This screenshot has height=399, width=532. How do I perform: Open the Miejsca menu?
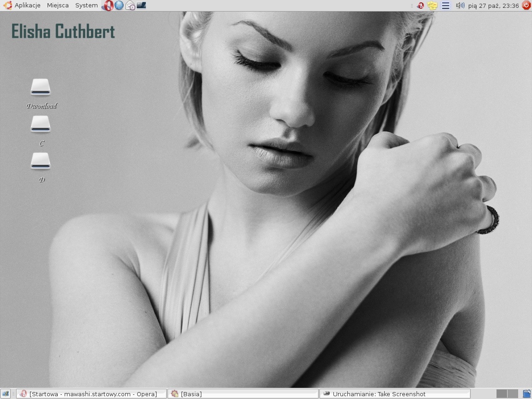[58, 6]
